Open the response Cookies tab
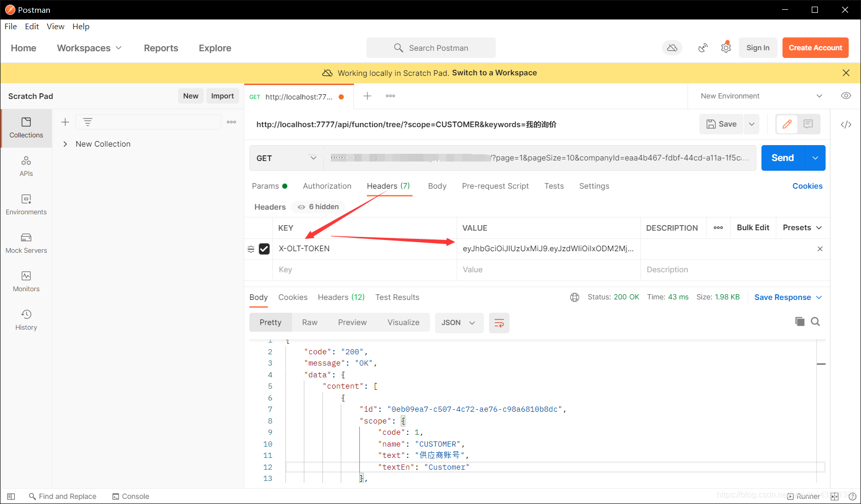 coord(293,297)
